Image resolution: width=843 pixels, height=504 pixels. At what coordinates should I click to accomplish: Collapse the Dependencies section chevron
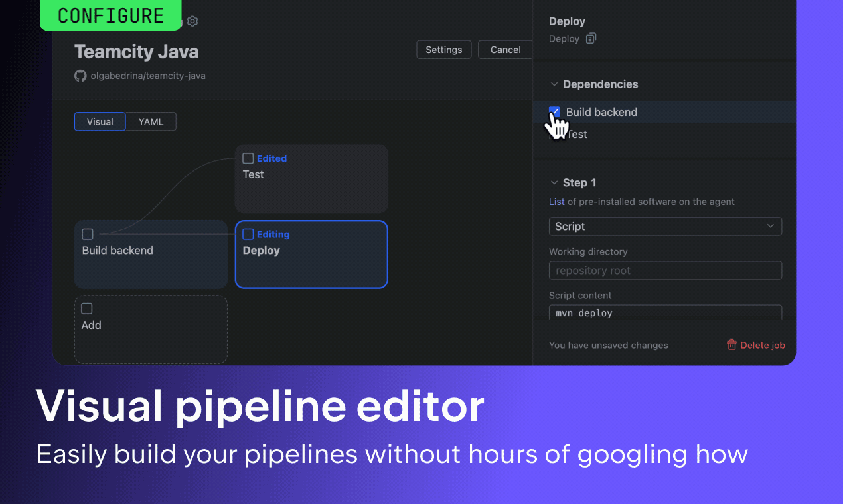(554, 84)
